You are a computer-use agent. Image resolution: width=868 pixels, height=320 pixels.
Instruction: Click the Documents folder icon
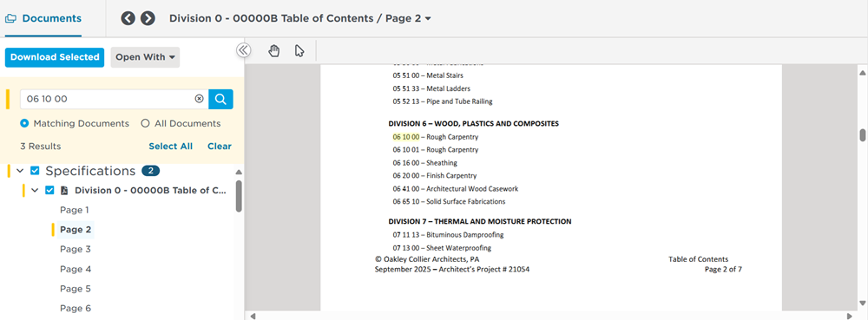[x=10, y=18]
